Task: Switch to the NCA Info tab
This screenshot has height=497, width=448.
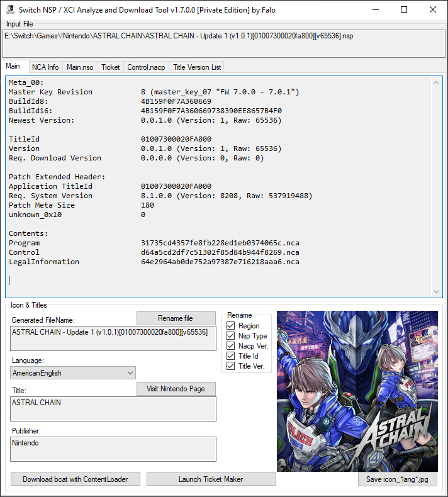Action: 45,67
